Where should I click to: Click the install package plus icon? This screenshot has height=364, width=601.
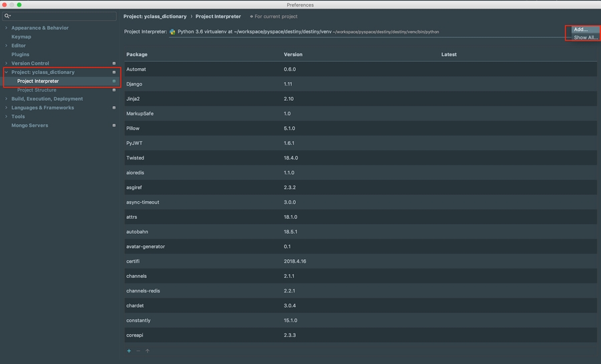(x=129, y=351)
